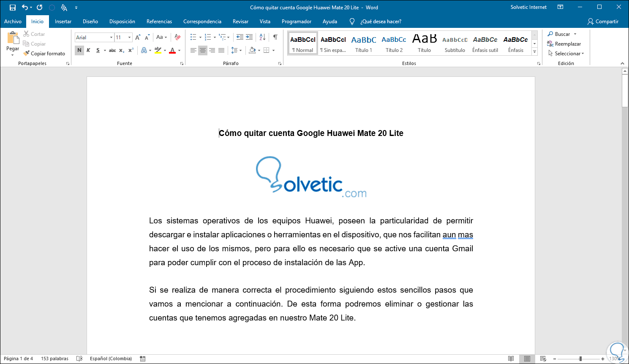
Task: Save the document with the floppy disk icon
Action: 13,8
